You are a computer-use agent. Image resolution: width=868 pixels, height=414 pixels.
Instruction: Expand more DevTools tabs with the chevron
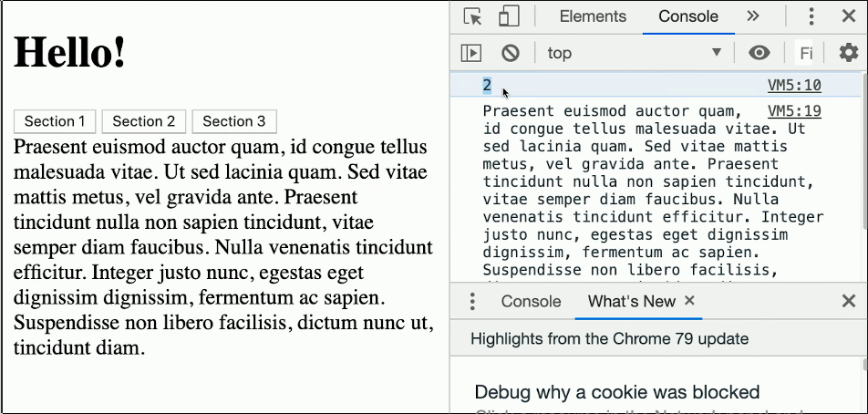[752, 16]
